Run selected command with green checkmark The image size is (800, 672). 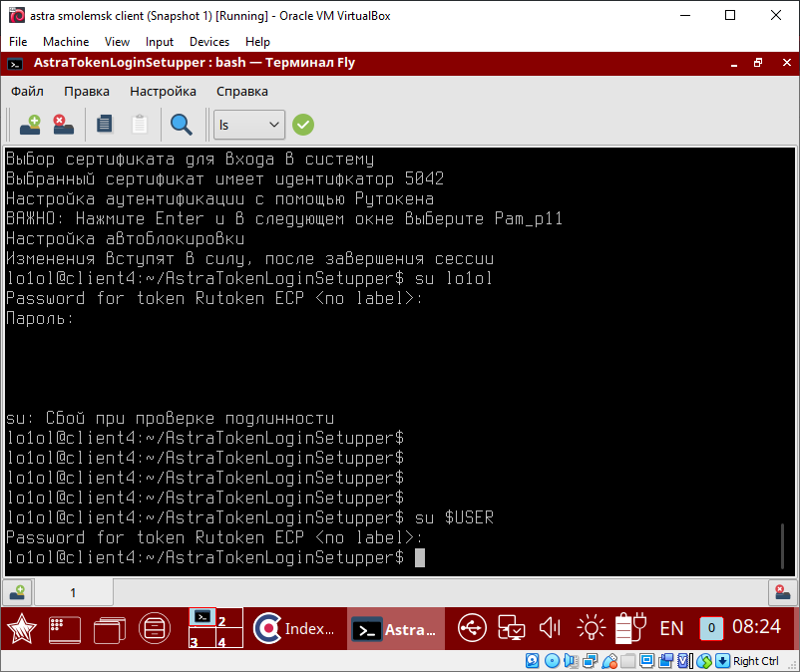(x=303, y=125)
